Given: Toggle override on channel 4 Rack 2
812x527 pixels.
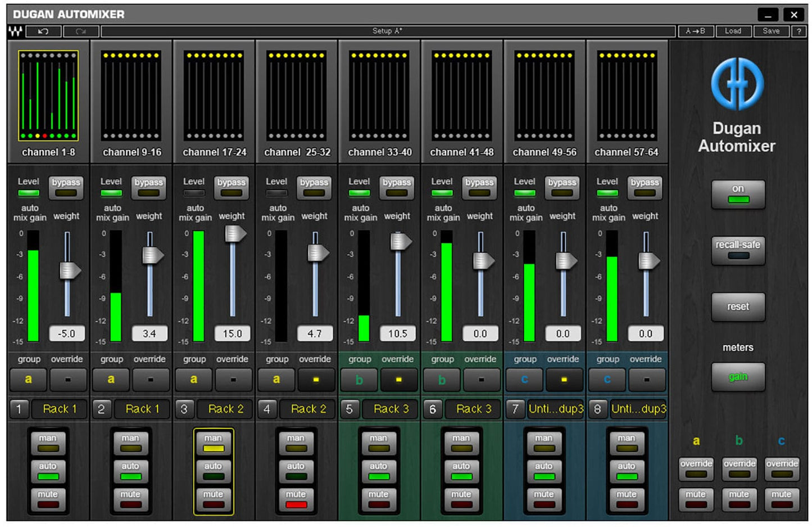Looking at the screenshot, I should 315,380.
